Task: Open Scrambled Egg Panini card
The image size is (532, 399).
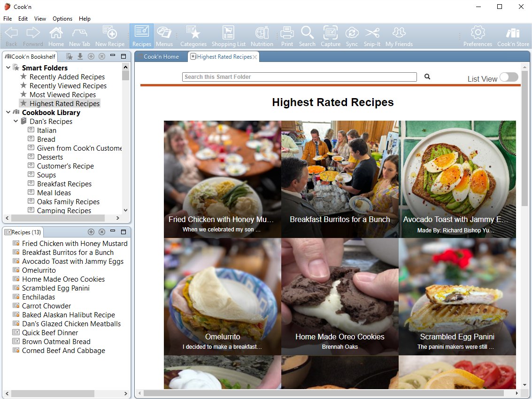Action: point(457,297)
